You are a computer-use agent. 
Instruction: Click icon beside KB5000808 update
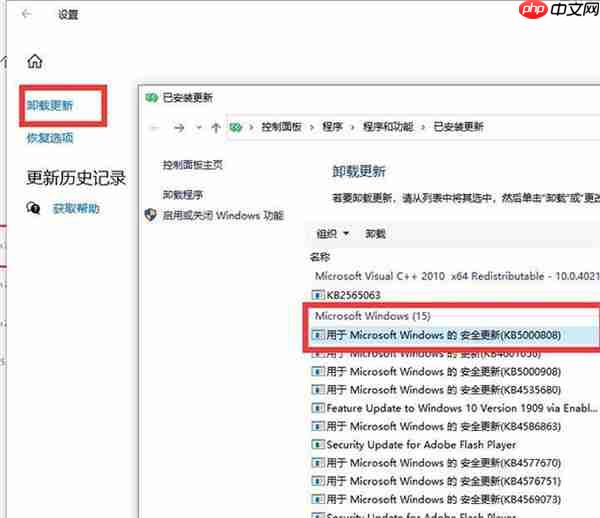tap(317, 335)
